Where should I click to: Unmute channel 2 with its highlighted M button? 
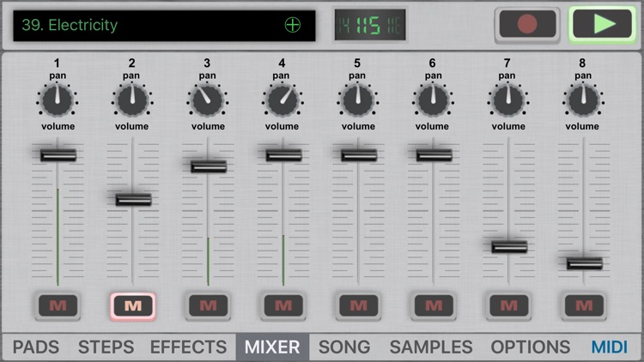click(x=133, y=305)
